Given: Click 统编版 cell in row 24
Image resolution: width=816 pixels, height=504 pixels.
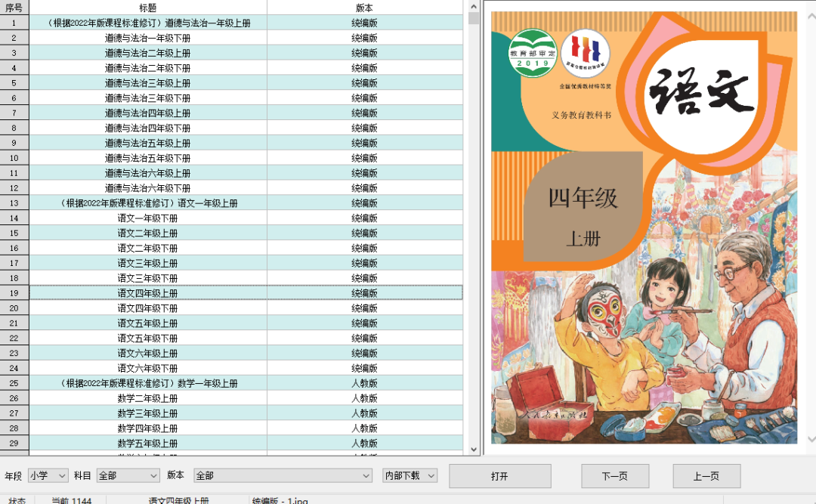Looking at the screenshot, I should pyautogui.click(x=364, y=368).
